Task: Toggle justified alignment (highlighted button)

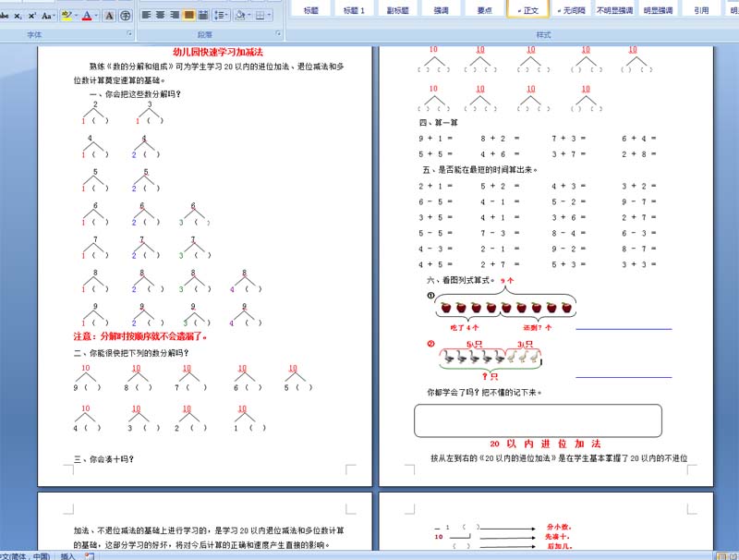Action: pyautogui.click(x=189, y=15)
